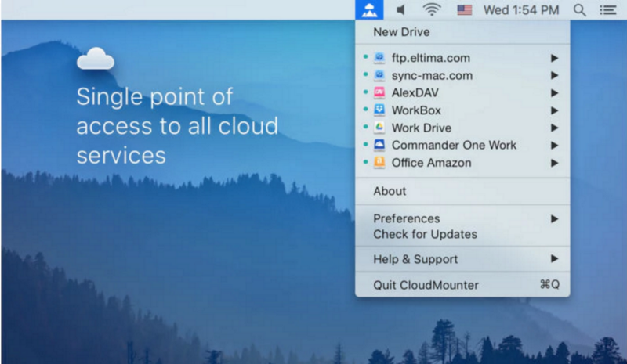The width and height of the screenshot is (627, 364).
Task: Click the sync-mac.com drive icon
Action: (x=379, y=75)
